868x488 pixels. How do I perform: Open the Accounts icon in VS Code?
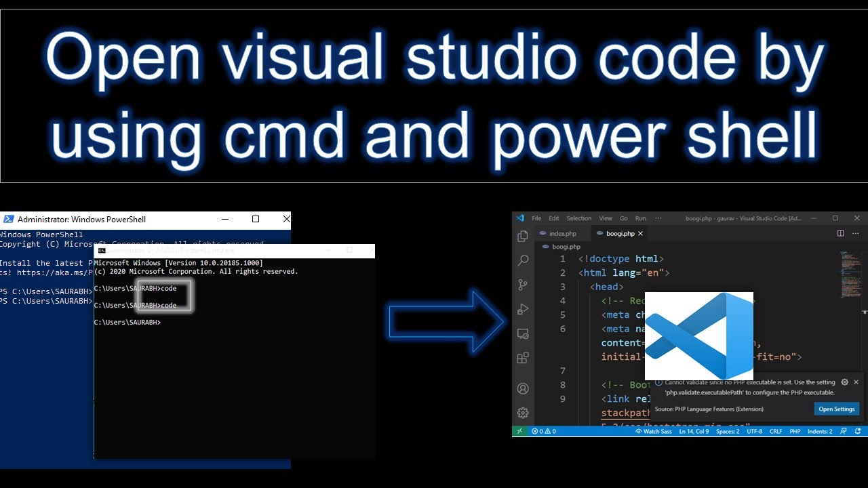(x=523, y=389)
